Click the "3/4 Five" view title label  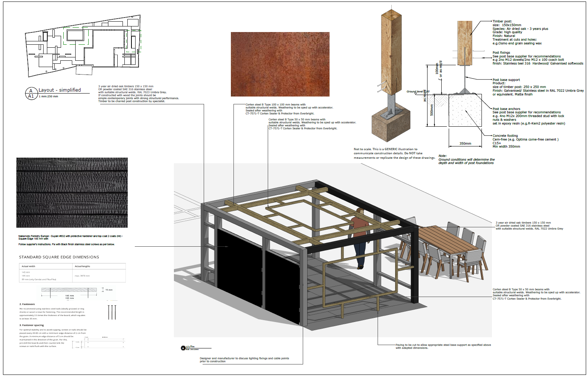190,347
